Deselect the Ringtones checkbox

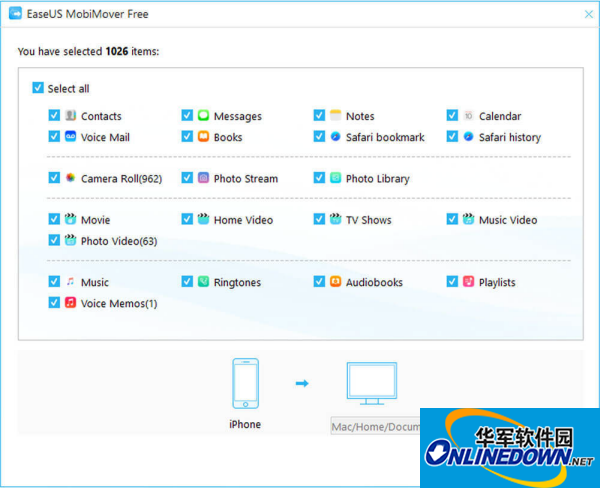coord(187,282)
